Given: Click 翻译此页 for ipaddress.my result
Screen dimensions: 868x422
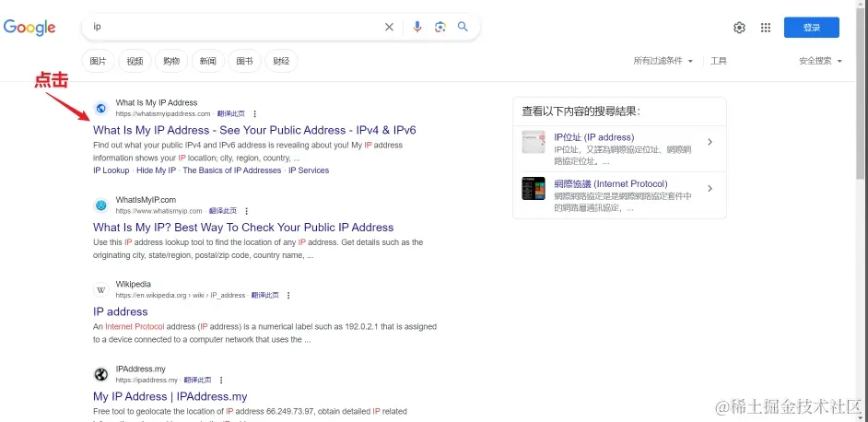Looking at the screenshot, I should [197, 381].
